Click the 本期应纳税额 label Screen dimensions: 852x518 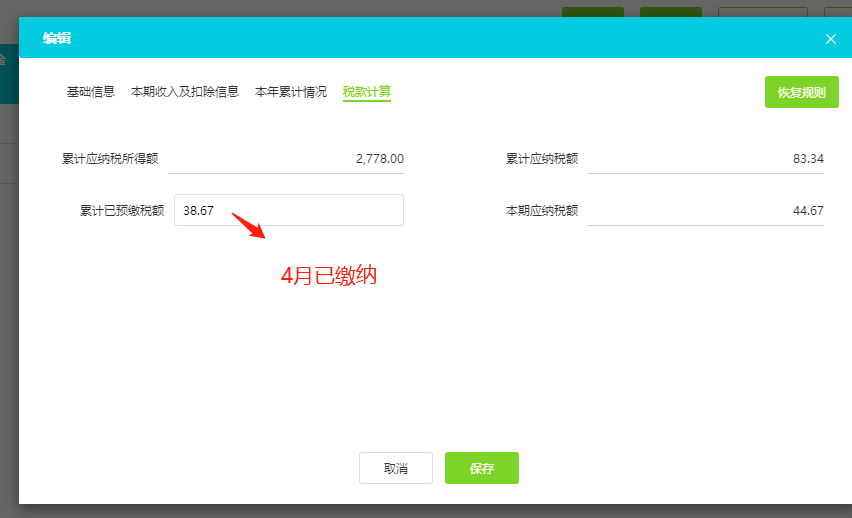[542, 210]
